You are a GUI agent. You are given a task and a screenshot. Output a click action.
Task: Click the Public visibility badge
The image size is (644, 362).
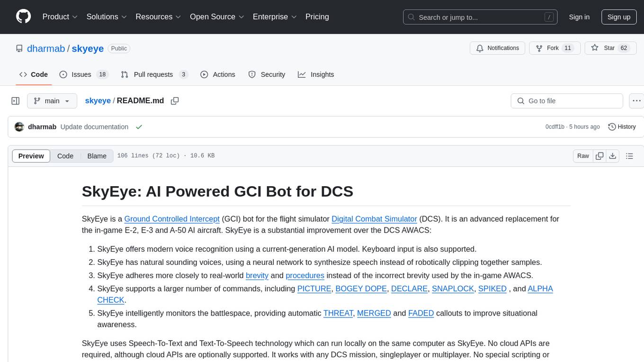tap(119, 48)
